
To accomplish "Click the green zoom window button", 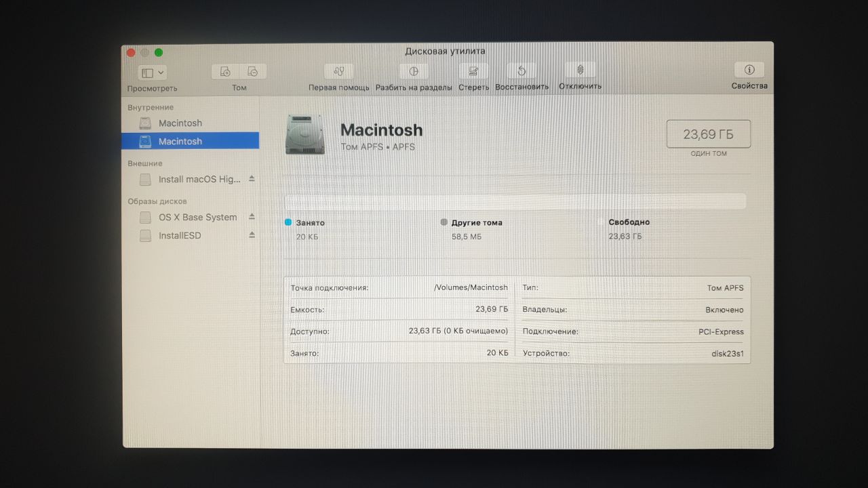I will click(x=159, y=52).
